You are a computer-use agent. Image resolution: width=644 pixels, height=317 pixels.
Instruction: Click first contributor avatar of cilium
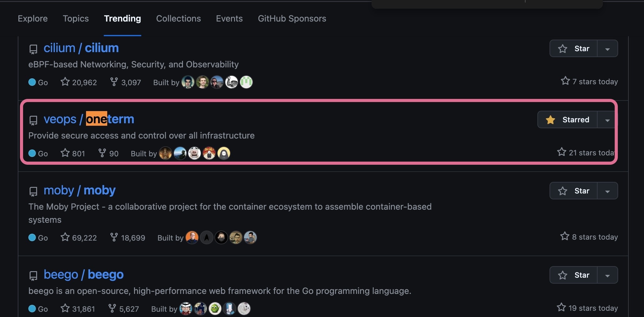click(188, 82)
